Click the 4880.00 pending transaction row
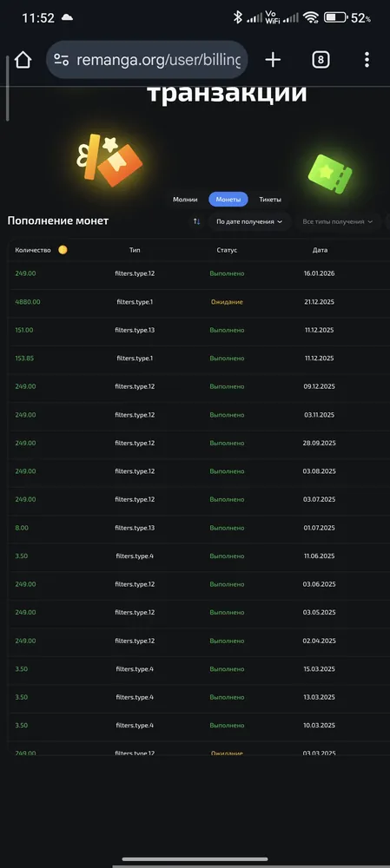390x868 pixels. tap(199, 302)
